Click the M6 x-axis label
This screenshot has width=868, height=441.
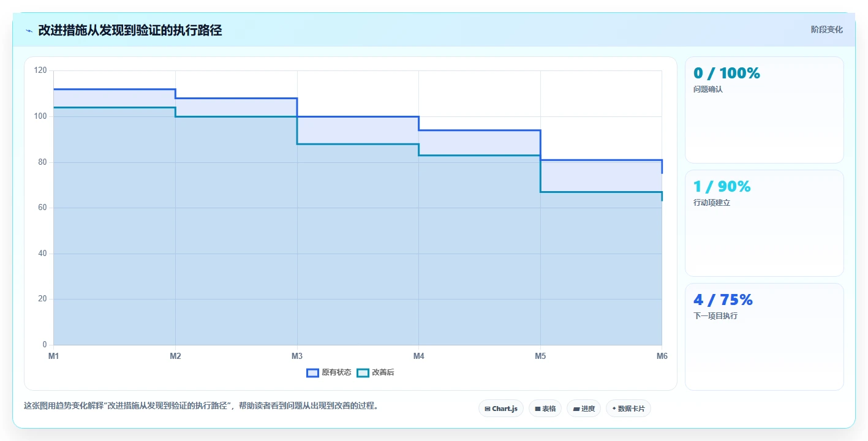tap(662, 356)
